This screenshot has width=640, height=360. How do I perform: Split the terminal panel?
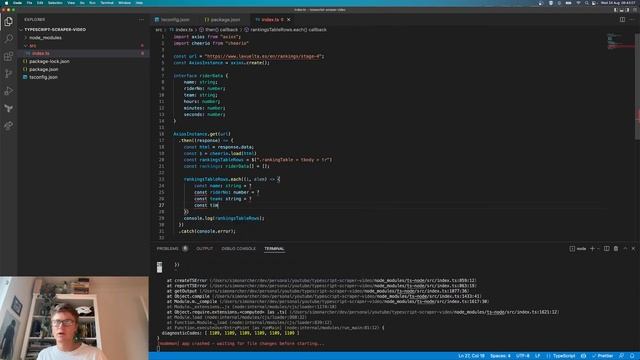click(607, 249)
